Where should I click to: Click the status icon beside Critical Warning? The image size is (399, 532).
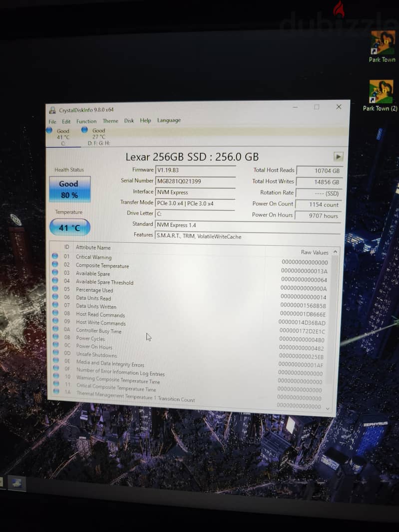[x=54, y=256]
